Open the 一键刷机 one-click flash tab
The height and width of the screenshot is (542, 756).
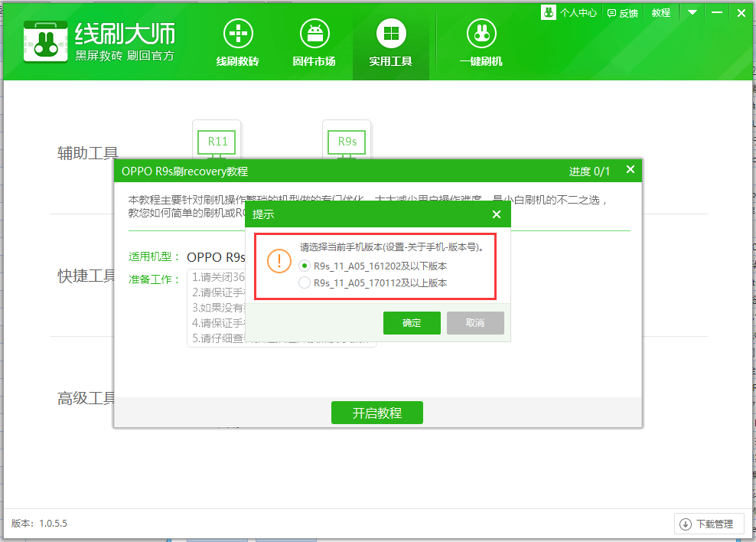click(481, 42)
